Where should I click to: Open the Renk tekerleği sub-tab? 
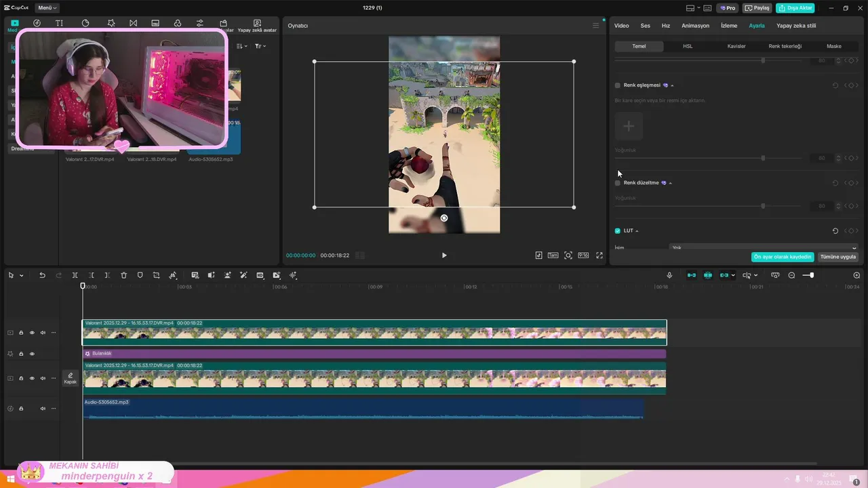[785, 46]
